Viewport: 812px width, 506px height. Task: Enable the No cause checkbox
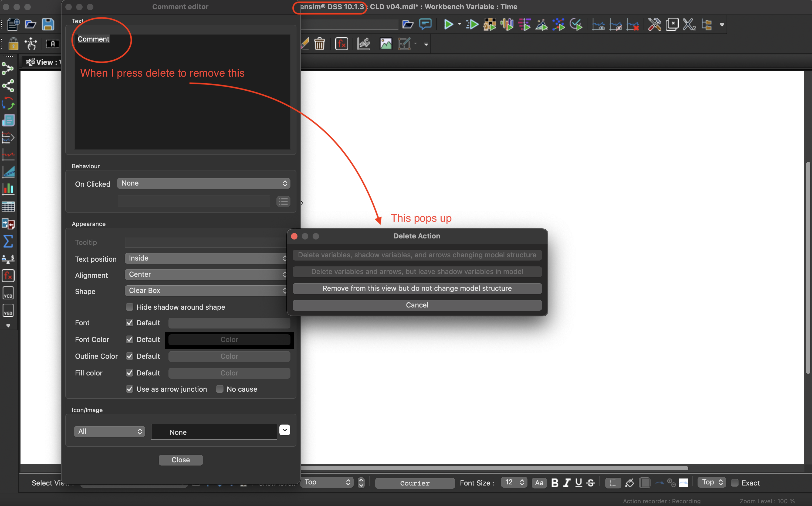[220, 389]
